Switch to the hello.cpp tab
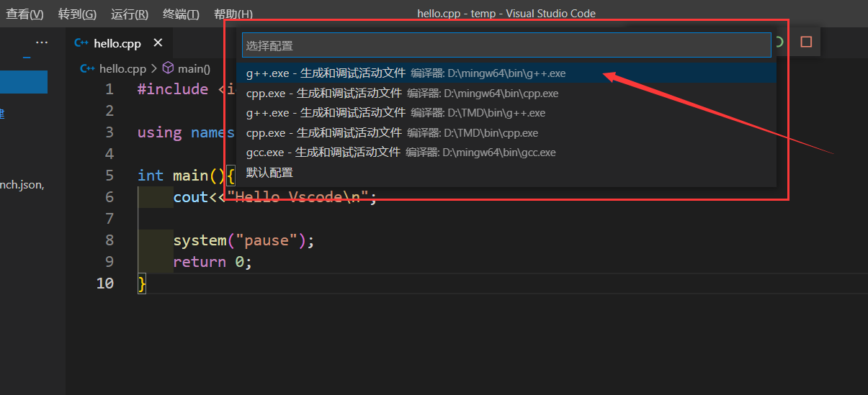Screen dimensions: 868x395 (x=119, y=44)
